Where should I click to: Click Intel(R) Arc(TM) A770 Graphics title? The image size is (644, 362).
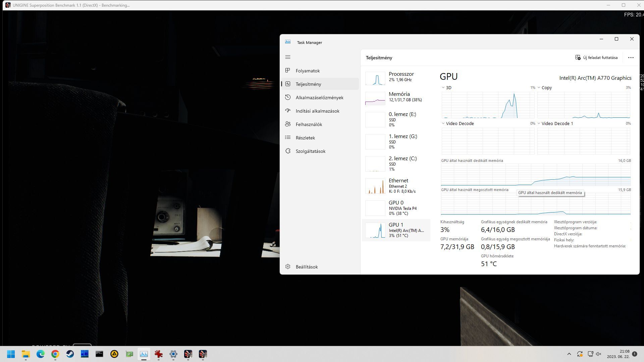[x=595, y=78]
